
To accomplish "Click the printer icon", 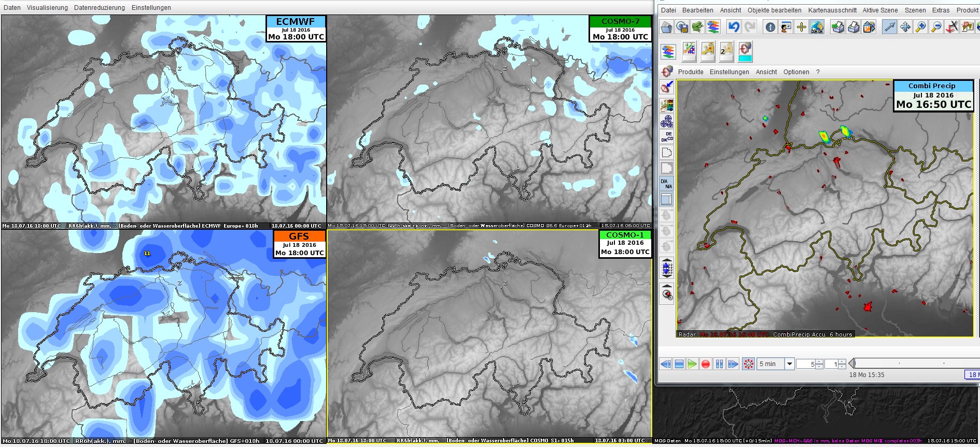I will [x=853, y=27].
